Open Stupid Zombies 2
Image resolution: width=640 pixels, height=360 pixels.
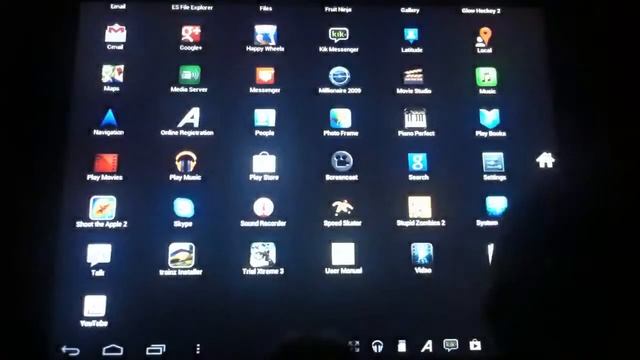pyautogui.click(x=420, y=207)
